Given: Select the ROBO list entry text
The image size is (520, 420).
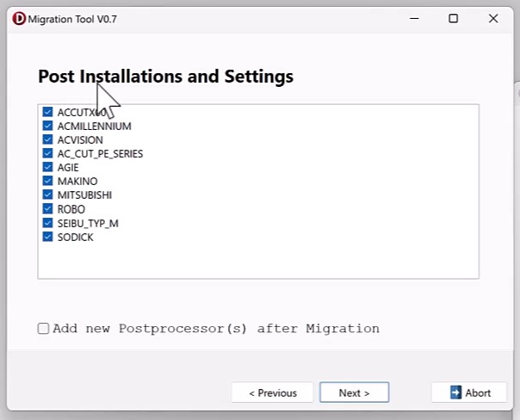Looking at the screenshot, I should coord(71,209).
